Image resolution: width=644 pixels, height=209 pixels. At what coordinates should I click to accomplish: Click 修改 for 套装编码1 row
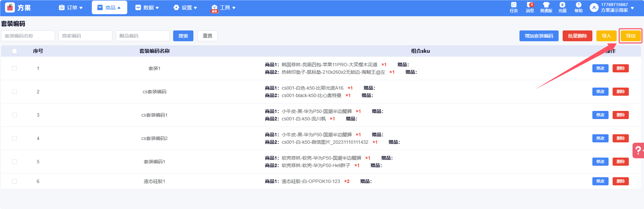click(x=600, y=162)
